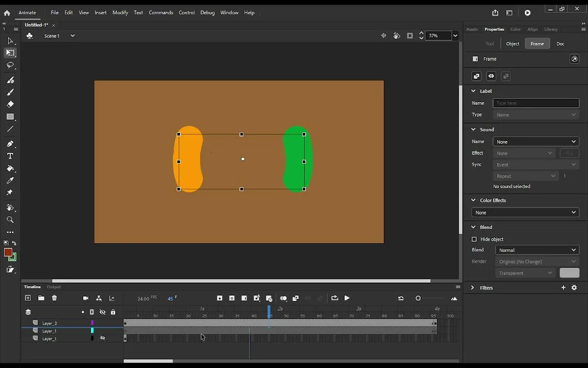
Task: Toggle onion skin in timeline
Action: (283, 298)
